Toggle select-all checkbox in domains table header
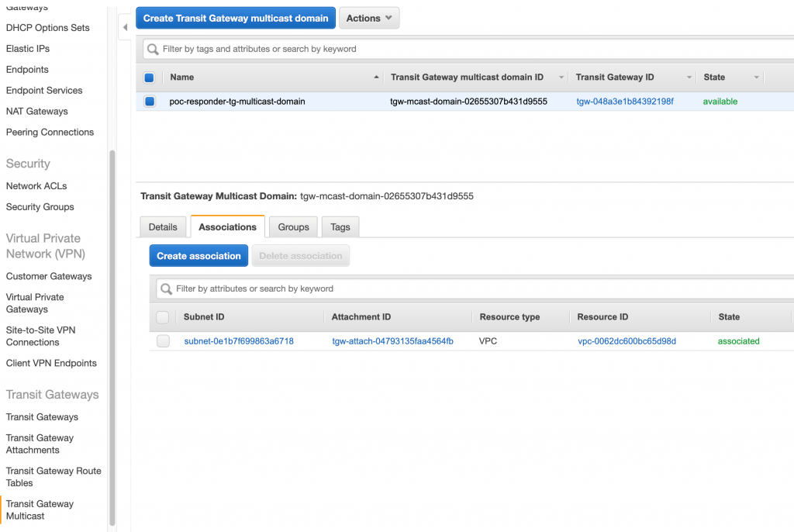Viewport: 794px width, 532px height. (149, 78)
